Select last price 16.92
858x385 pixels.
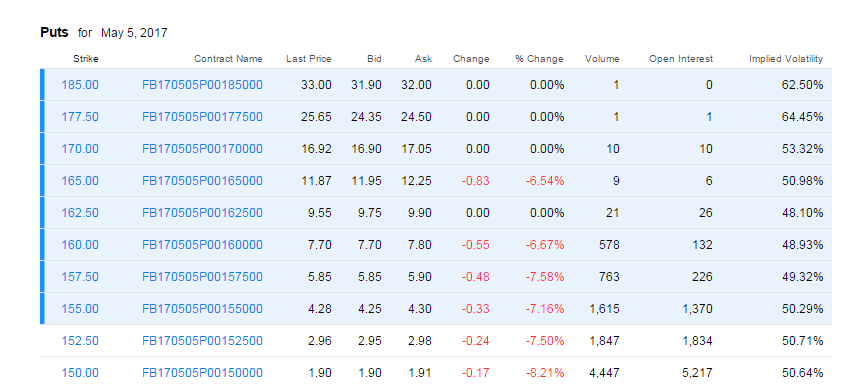coord(316,149)
